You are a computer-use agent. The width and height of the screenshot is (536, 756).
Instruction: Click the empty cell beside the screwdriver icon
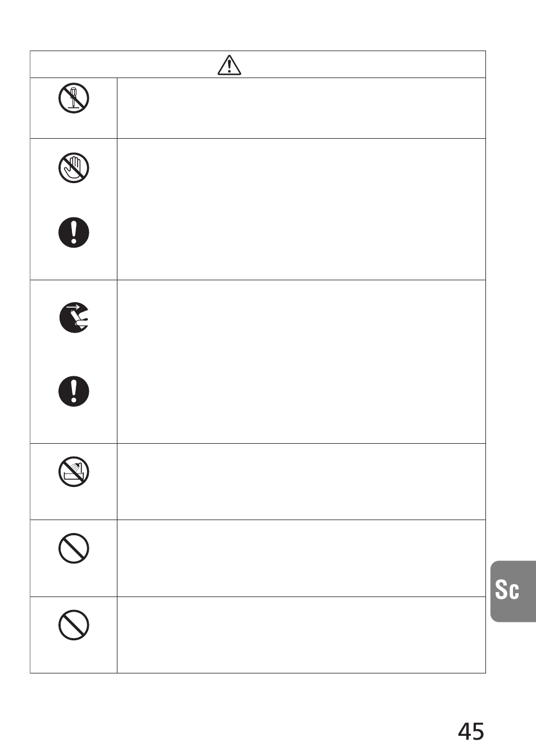click(x=301, y=108)
